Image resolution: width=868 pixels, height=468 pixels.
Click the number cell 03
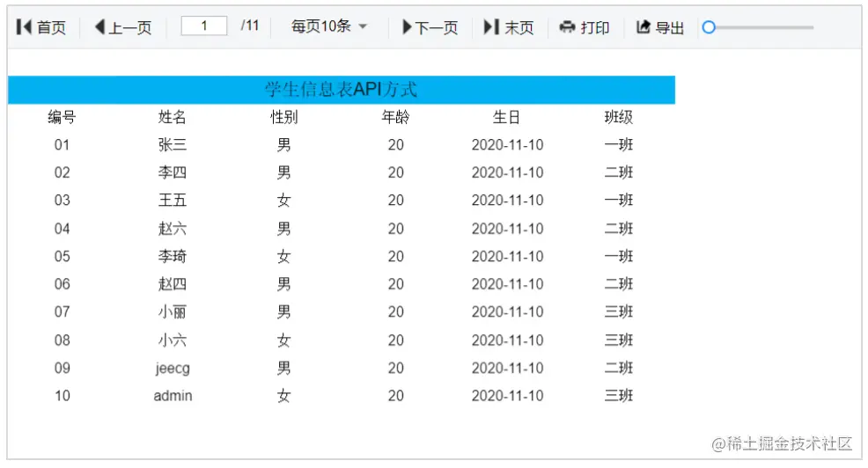click(62, 201)
